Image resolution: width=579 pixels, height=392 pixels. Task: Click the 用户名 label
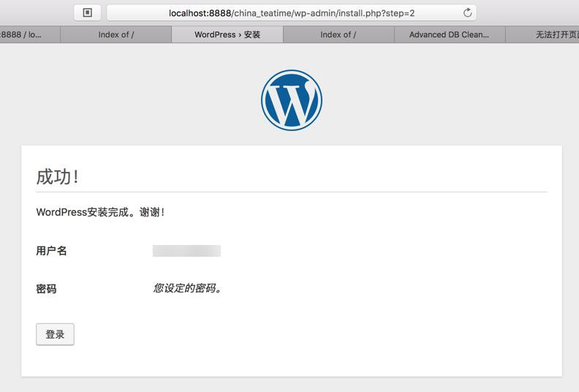51,251
